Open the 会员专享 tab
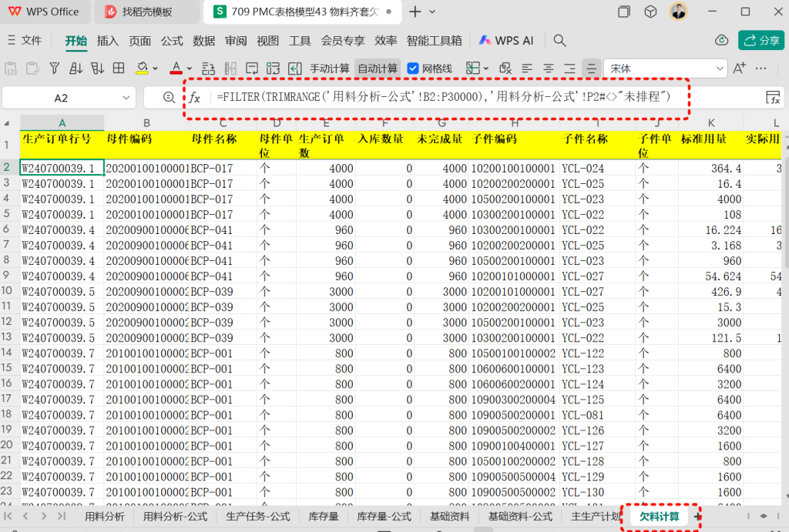 pos(342,41)
